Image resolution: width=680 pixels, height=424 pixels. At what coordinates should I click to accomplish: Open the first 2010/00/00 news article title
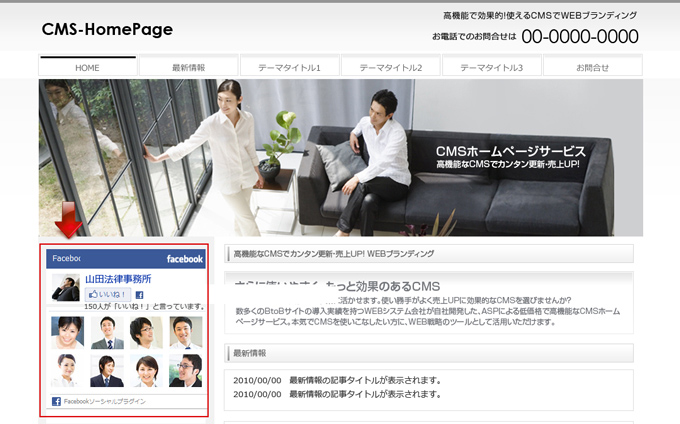[365, 380]
